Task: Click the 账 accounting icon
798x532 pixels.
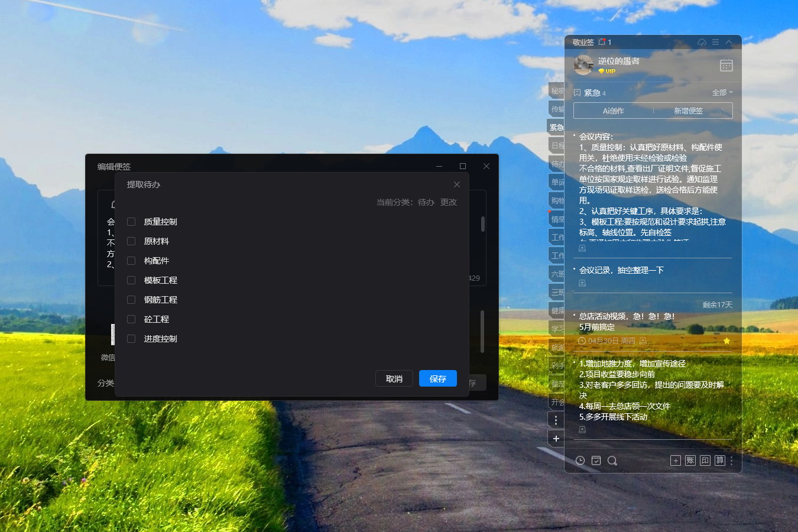Action: pyautogui.click(x=690, y=460)
